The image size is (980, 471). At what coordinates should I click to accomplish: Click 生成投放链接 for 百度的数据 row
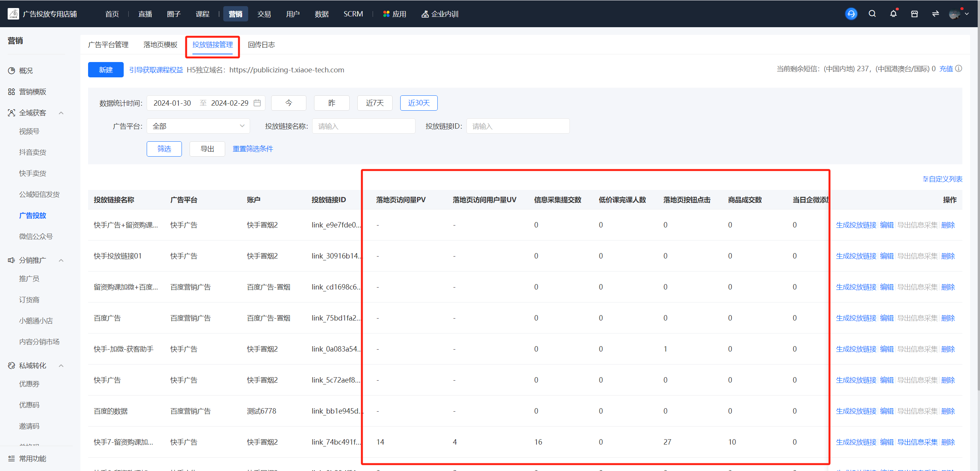[856, 411]
